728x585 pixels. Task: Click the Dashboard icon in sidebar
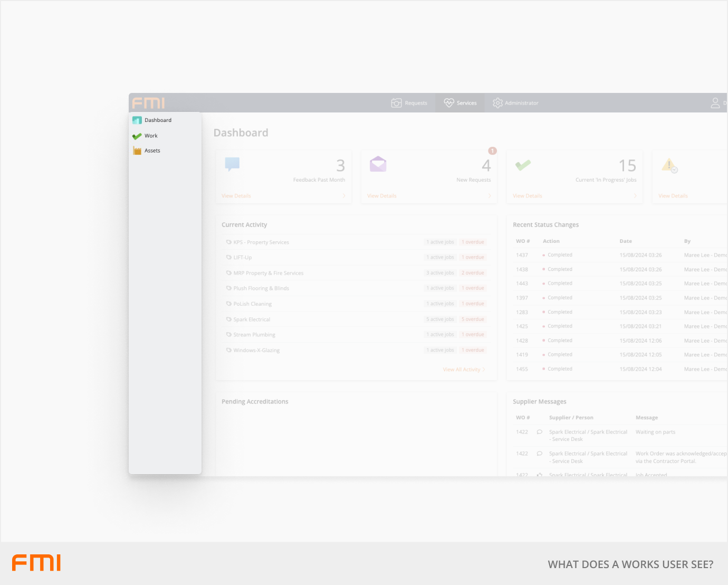[x=137, y=120]
